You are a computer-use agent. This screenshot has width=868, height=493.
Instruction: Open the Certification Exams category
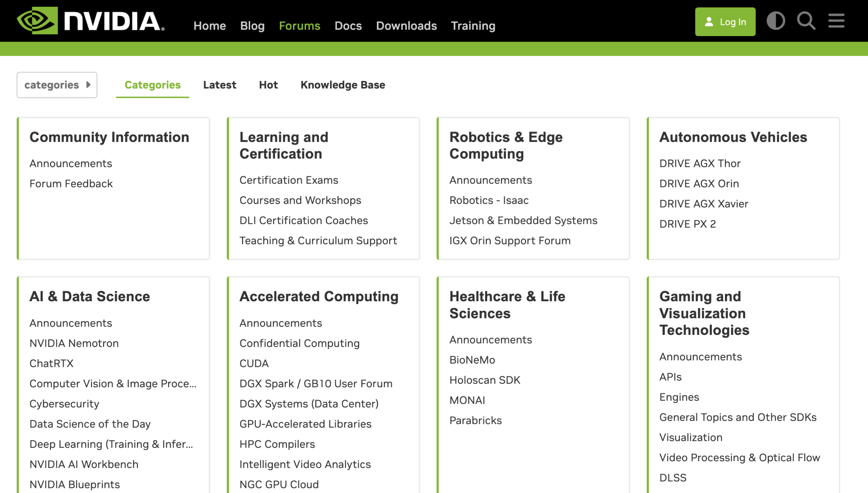(x=289, y=180)
